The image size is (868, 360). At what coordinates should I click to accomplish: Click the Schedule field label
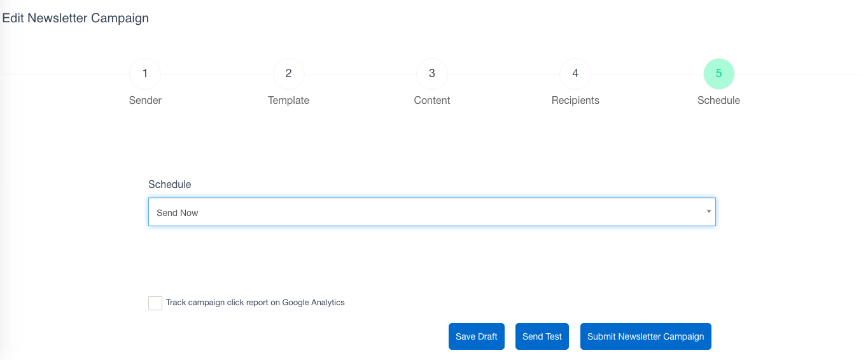coord(170,184)
